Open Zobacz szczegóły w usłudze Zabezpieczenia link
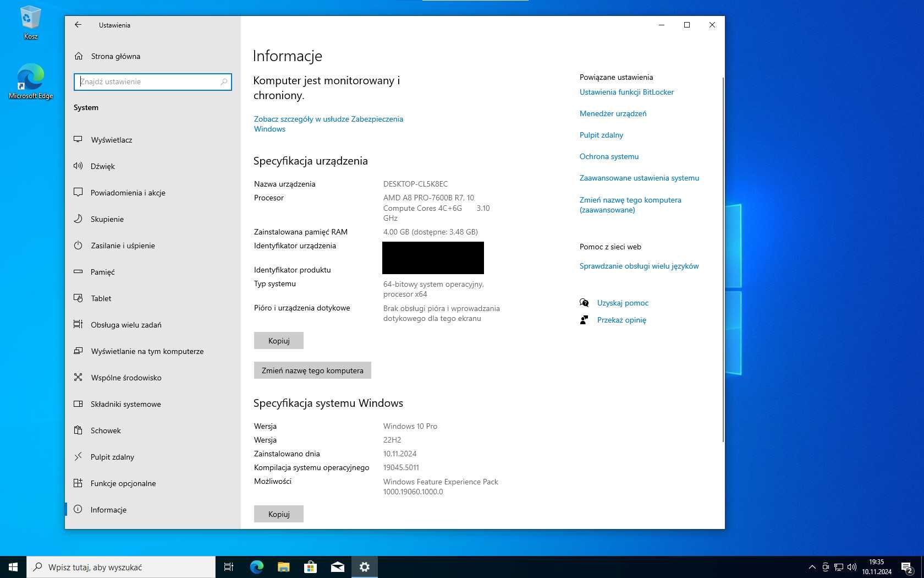The width and height of the screenshot is (924, 578). [328, 124]
